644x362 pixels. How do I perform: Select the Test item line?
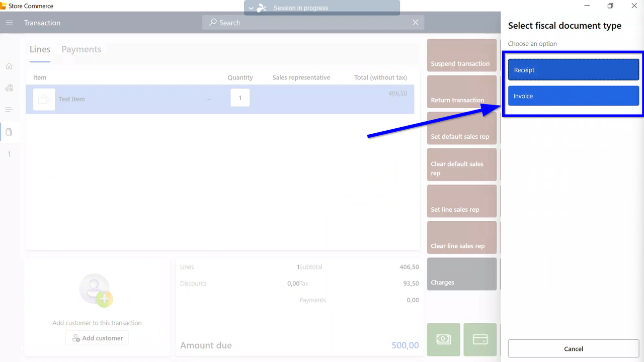coord(220,99)
